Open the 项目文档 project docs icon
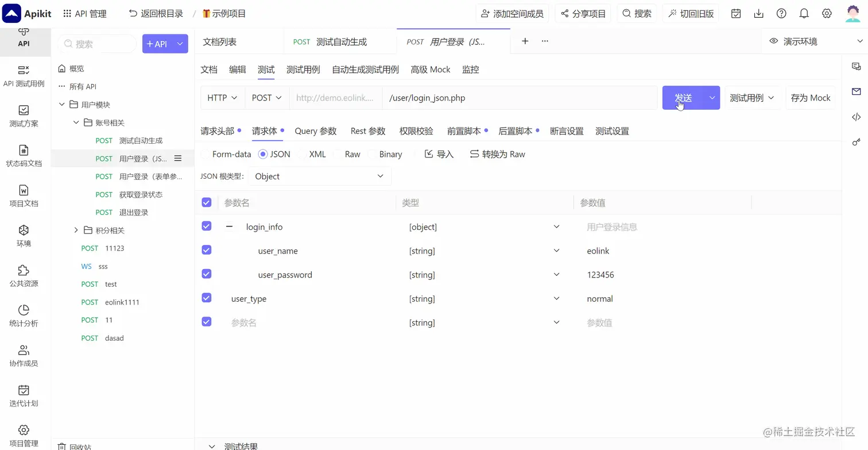Screen dimensions: 868x450 [x=24, y=190]
